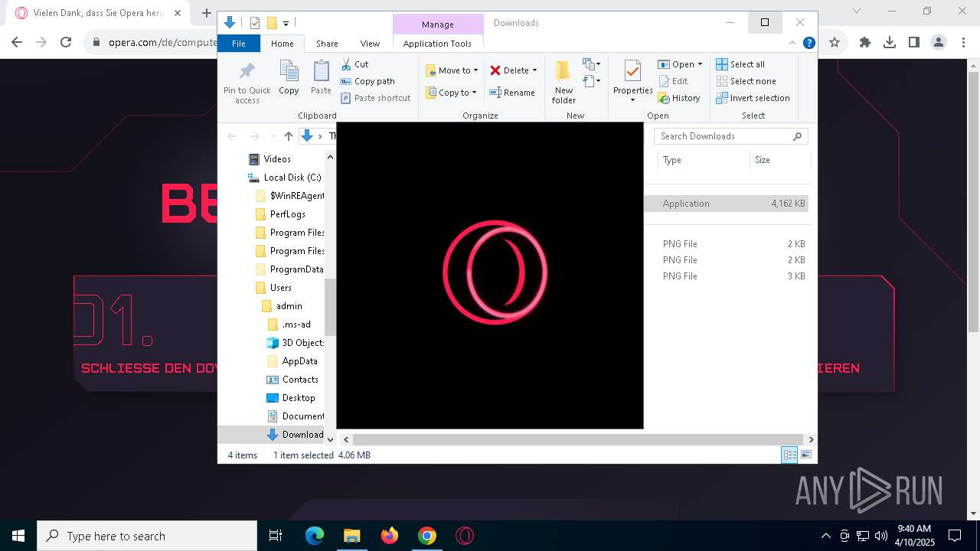Viewport: 980px width, 551px height.
Task: Bookmark this page with star icon
Action: pyautogui.click(x=835, y=43)
